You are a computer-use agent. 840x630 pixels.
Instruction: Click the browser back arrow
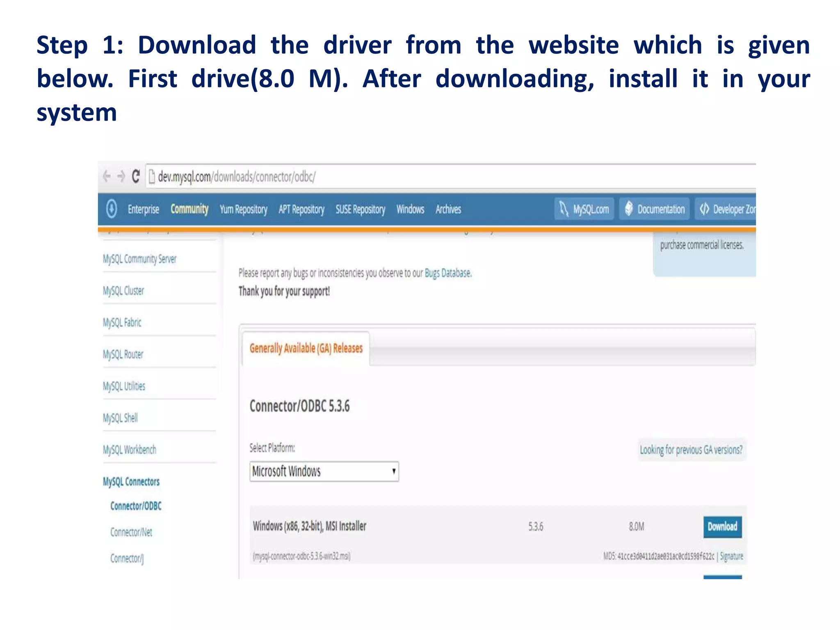tap(107, 176)
